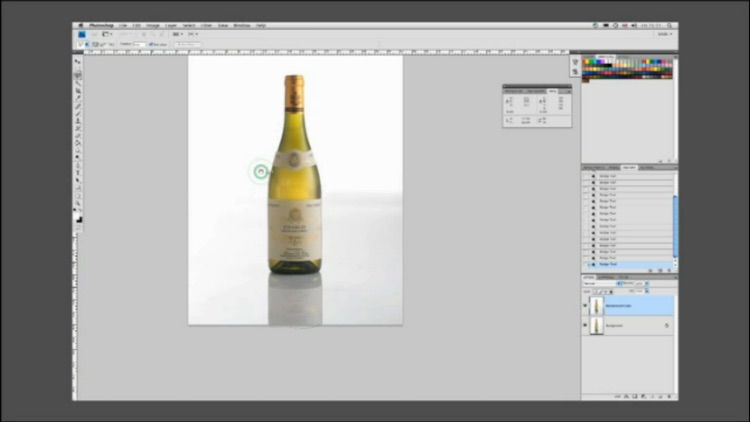Delete current state in History panel
The width and height of the screenshot is (750, 422).
tap(669, 270)
